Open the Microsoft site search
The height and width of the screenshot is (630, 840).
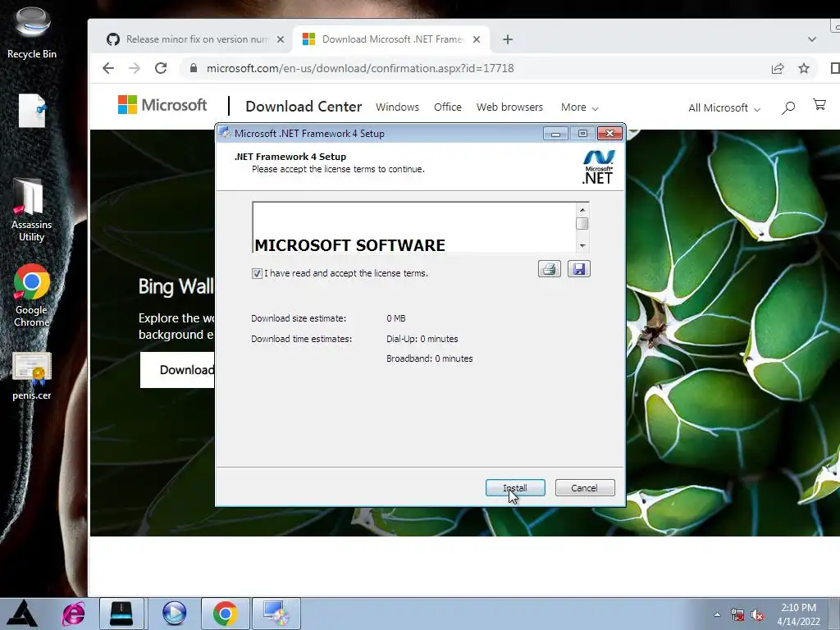pos(788,107)
